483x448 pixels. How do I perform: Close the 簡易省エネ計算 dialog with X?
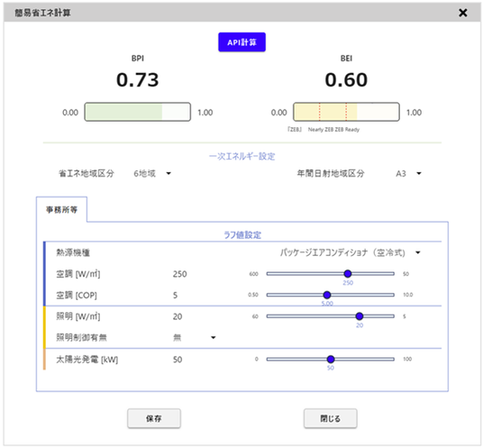pyautogui.click(x=462, y=13)
